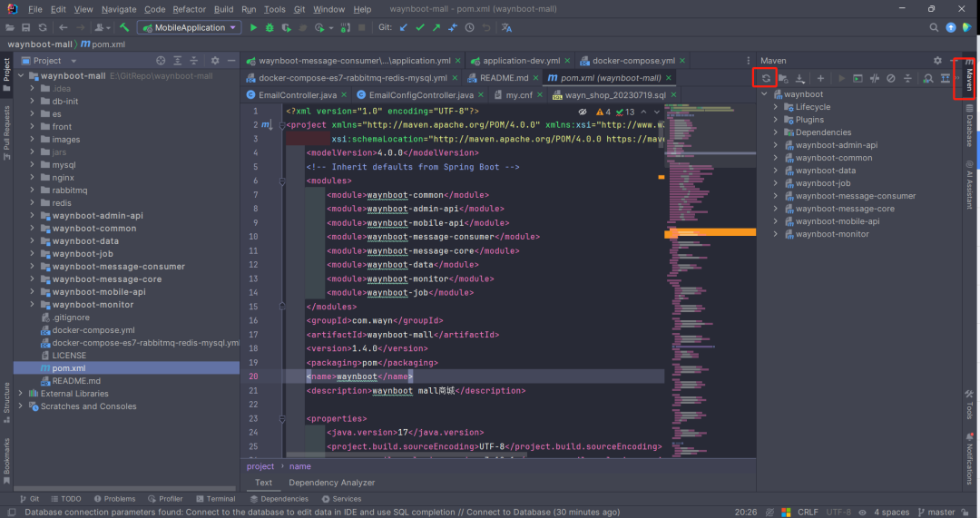Open Search Everywhere magnifier icon
This screenshot has height=518, width=980.
pyautogui.click(x=934, y=27)
